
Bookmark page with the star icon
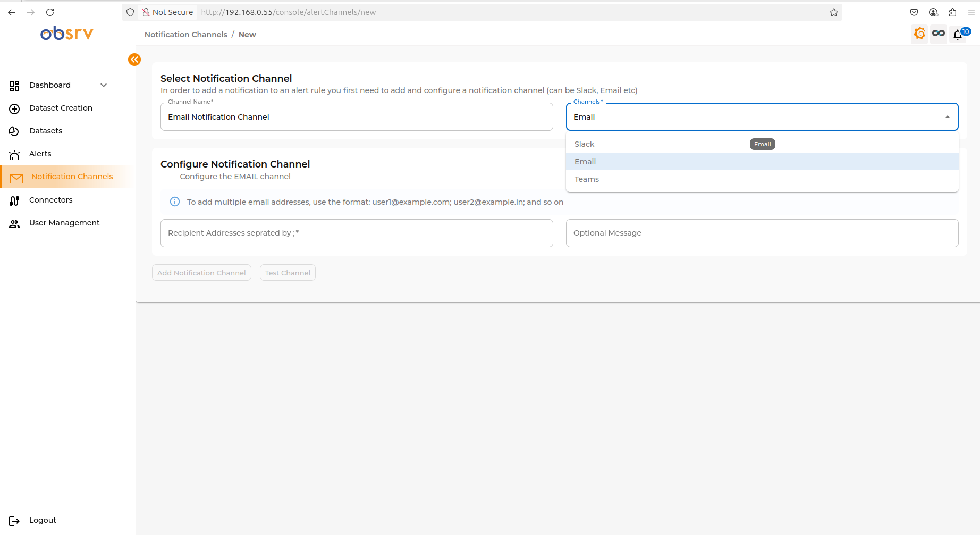pos(833,12)
